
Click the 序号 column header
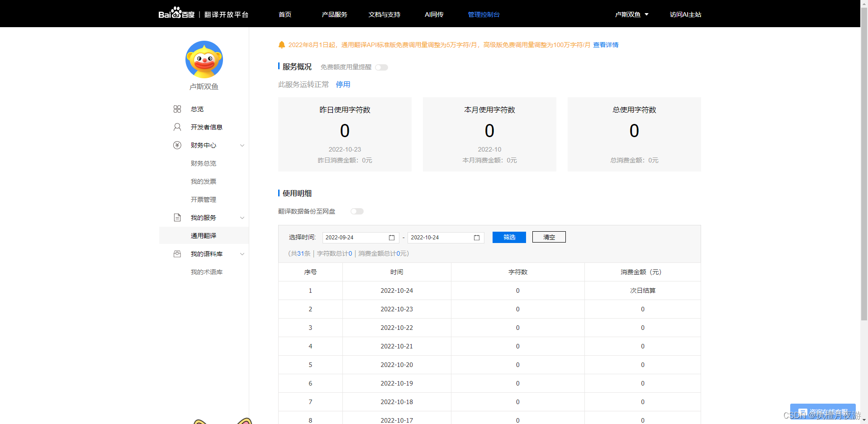click(x=310, y=272)
